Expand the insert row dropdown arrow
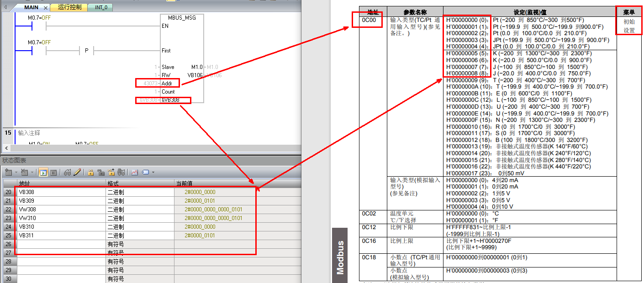644x283 pixels. point(16,173)
